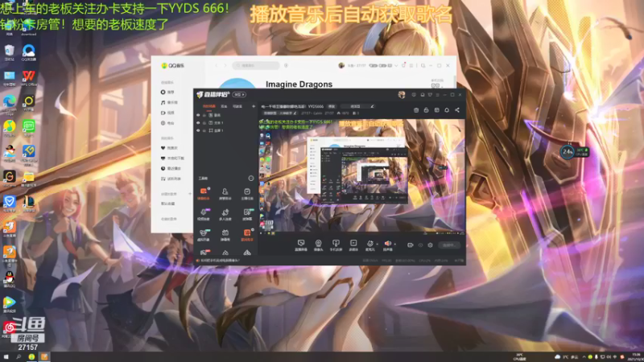Screen dimensions: 644x362
Task: Lock the second source in scene list
Action: 204,123
